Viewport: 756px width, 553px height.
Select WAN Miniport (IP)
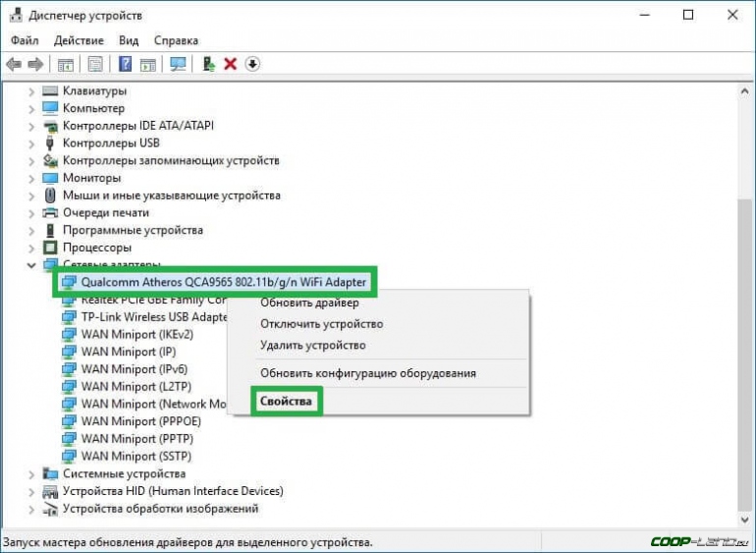(x=129, y=352)
